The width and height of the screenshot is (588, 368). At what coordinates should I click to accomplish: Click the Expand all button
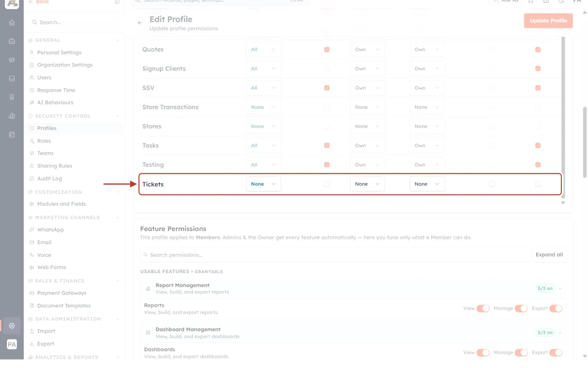(x=549, y=255)
